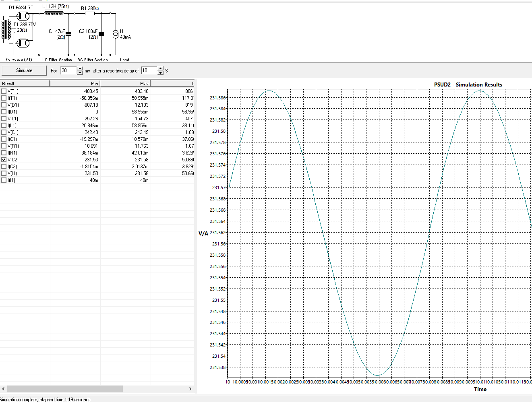The image size is (532, 402).
Task: Select the V(D1) Min value -807.18
Action: pyautogui.click(x=91, y=105)
